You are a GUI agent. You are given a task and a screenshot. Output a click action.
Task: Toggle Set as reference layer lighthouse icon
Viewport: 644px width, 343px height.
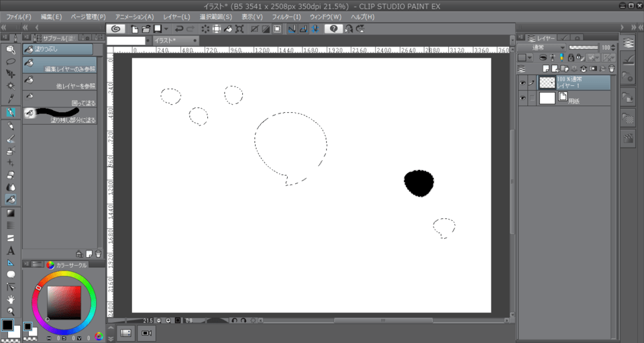(552, 58)
